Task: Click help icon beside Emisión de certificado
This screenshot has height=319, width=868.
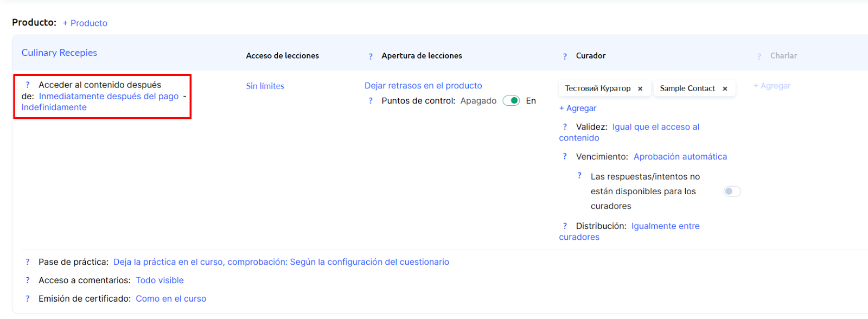Action: (x=28, y=299)
